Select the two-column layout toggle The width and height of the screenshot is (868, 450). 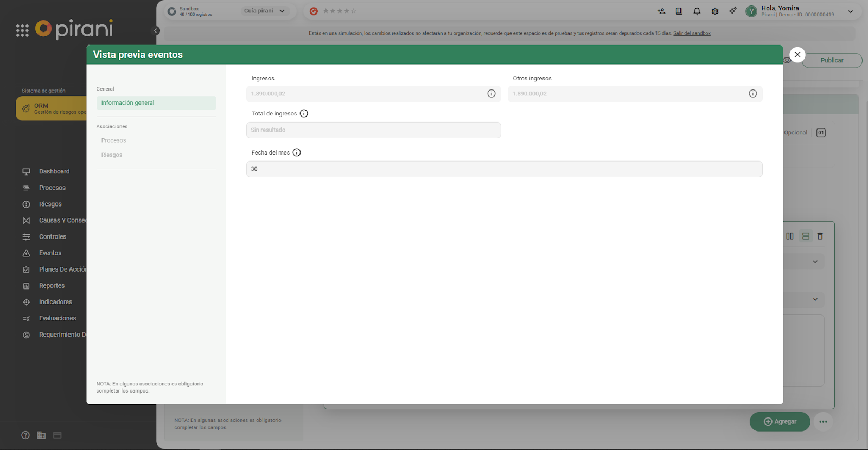coord(790,236)
